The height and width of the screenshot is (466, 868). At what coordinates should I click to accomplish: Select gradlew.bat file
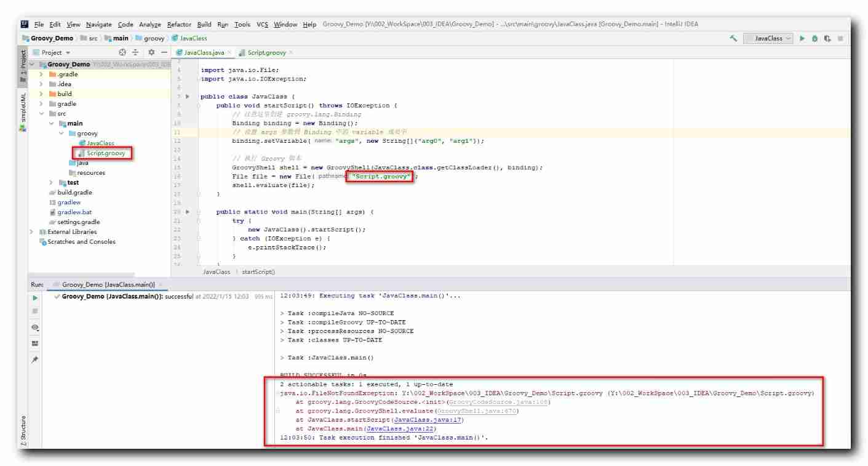70,212
